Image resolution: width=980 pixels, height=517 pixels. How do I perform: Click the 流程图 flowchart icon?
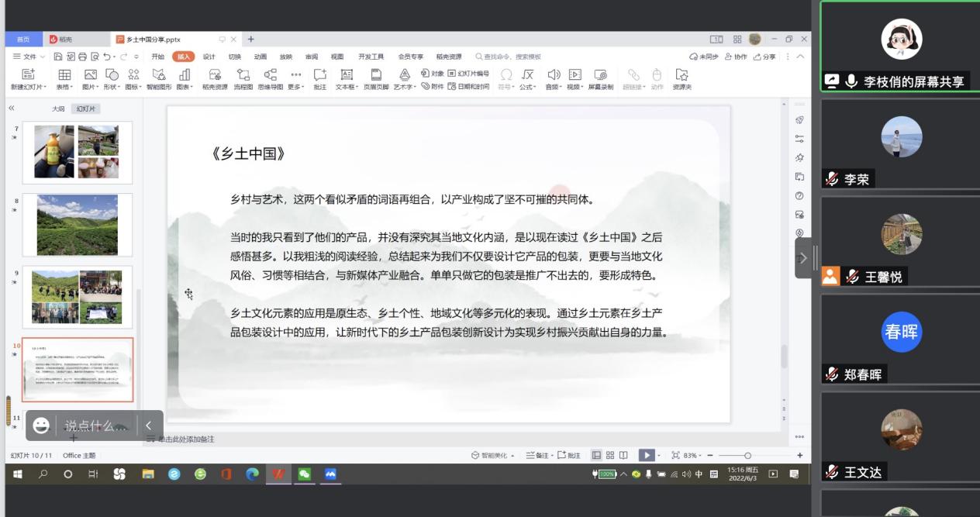[x=243, y=78]
